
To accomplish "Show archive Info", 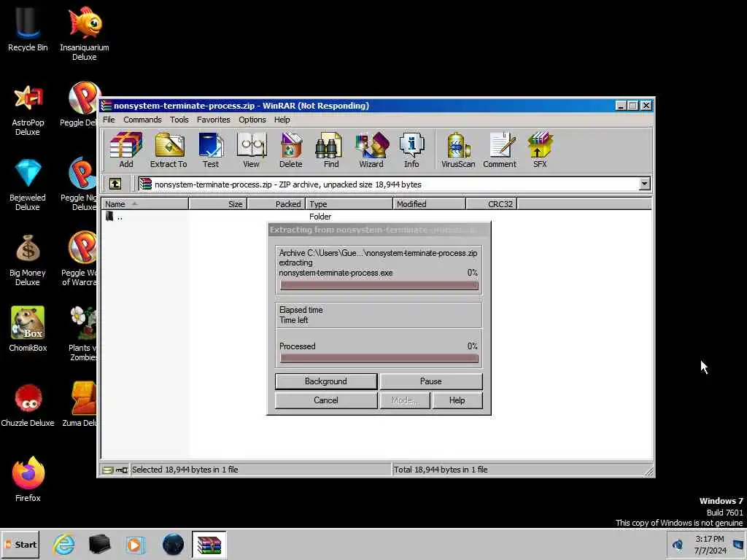I will click(x=411, y=150).
